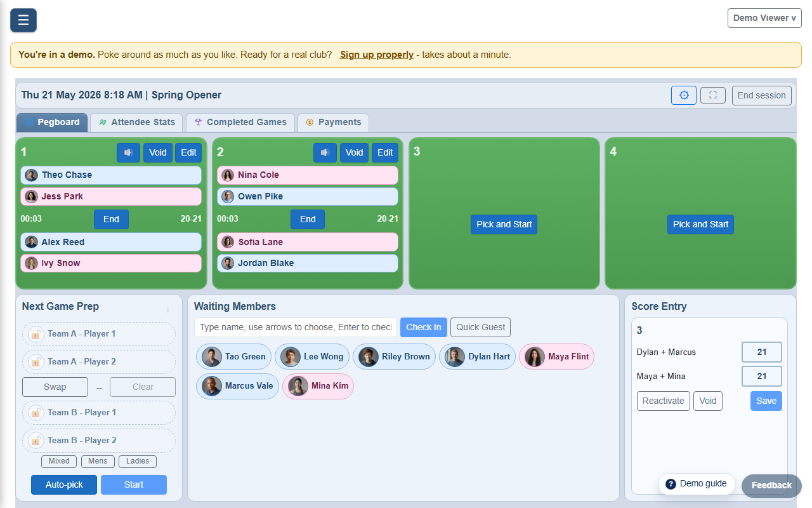Click Lee Wong's avatar in waiting list
The width and height of the screenshot is (812, 508).
[x=291, y=357]
